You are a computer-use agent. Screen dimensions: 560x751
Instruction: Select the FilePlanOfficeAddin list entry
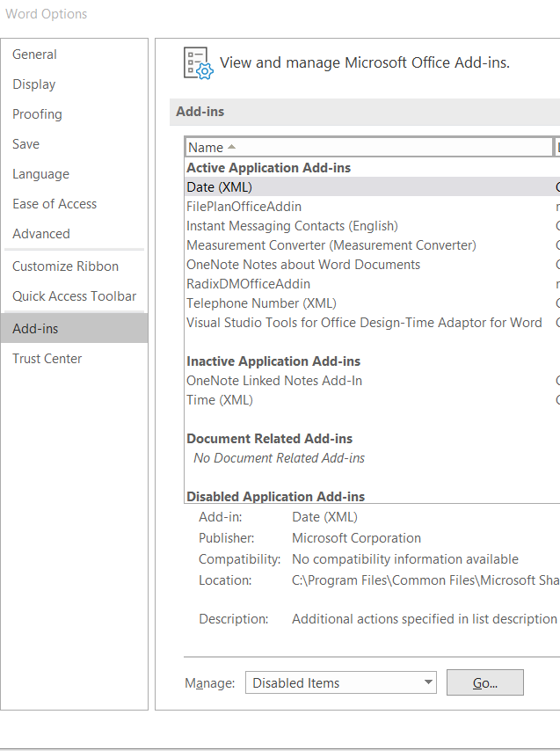[x=244, y=207]
